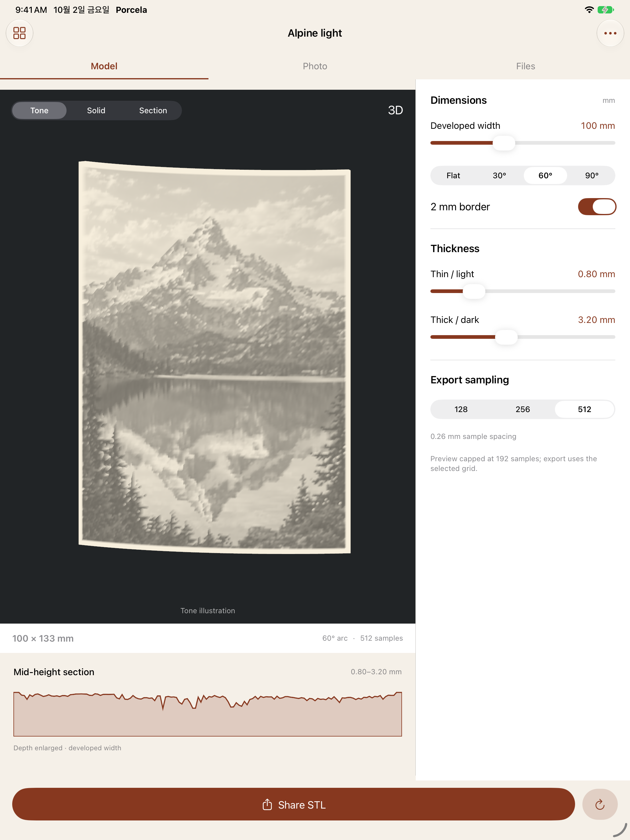This screenshot has height=840, width=630.
Task: Check the battery charging icon
Action: coord(605,10)
